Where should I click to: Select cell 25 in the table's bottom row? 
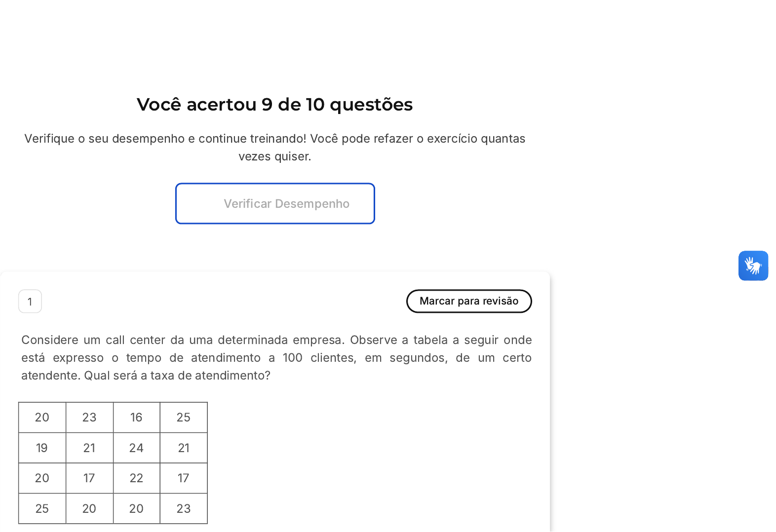tap(42, 508)
